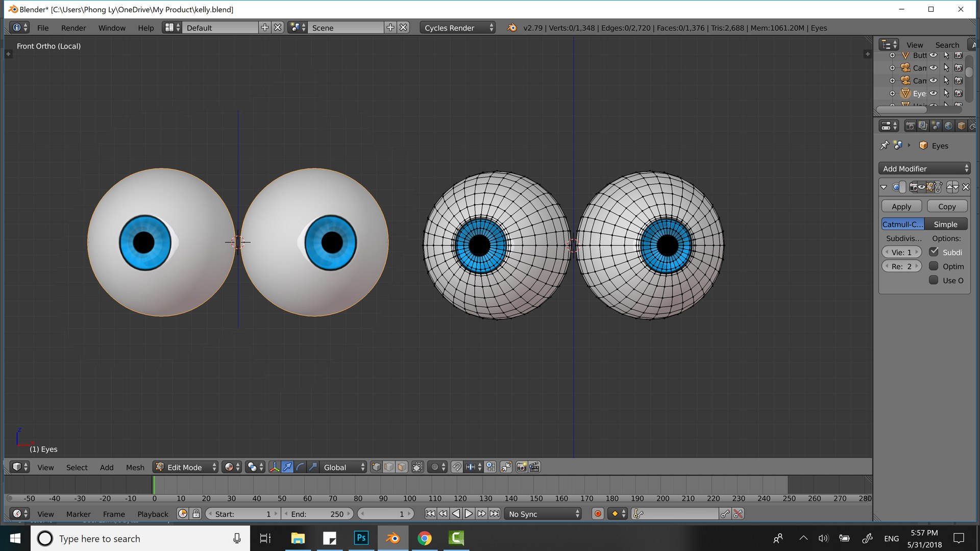The image size is (980, 551).
Task: Toggle visibility eye of Eyes object
Action: [x=933, y=93]
